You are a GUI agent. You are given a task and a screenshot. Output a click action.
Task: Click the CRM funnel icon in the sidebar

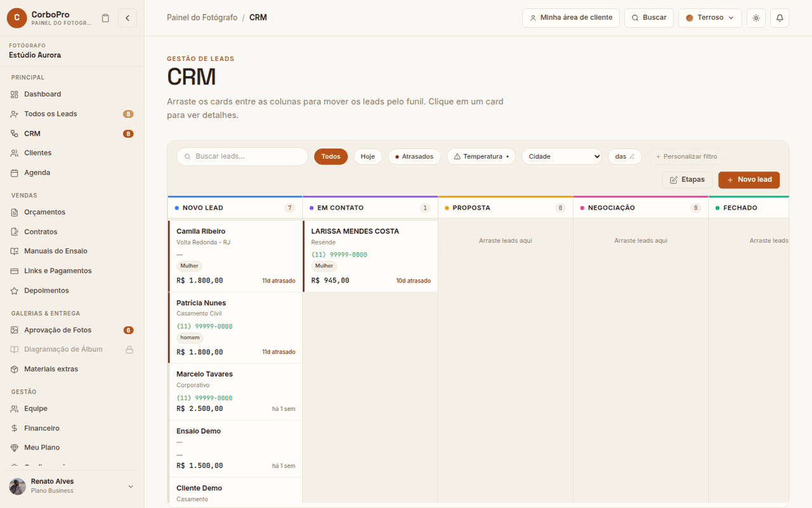(x=15, y=133)
